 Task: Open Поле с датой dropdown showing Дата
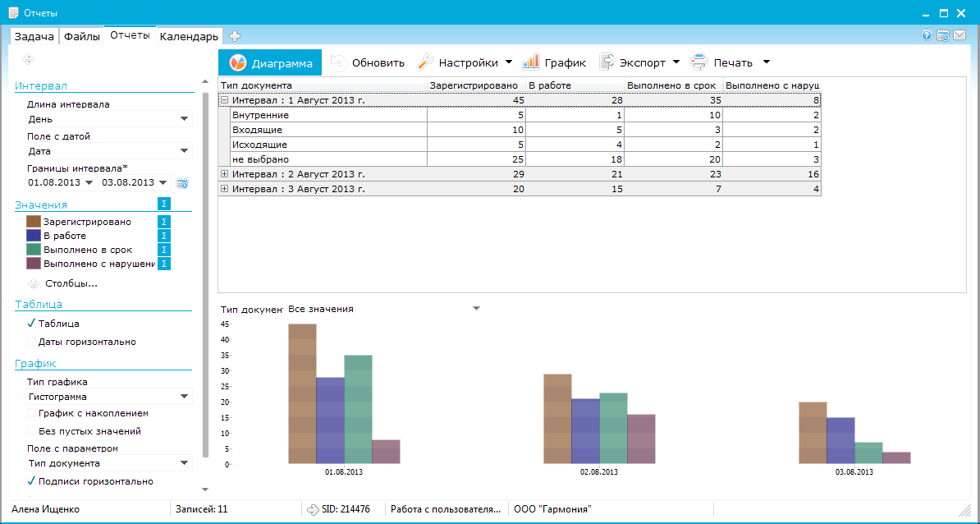pyautogui.click(x=108, y=150)
